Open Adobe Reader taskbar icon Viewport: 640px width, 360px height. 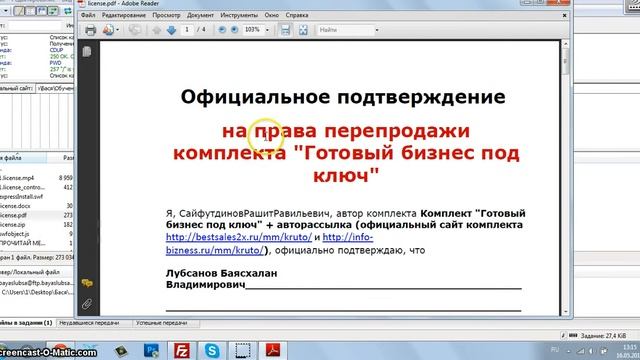tap(273, 351)
